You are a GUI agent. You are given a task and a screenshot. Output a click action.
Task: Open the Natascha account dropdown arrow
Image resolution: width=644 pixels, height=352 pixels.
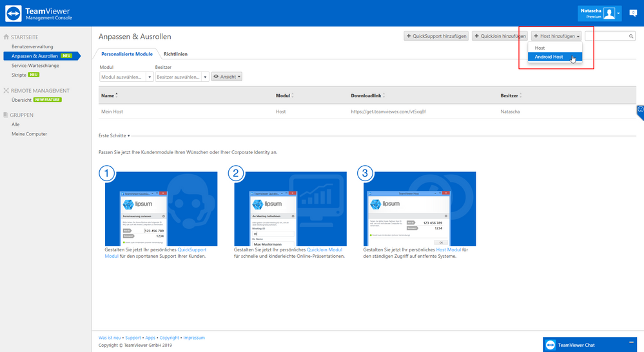pos(618,14)
